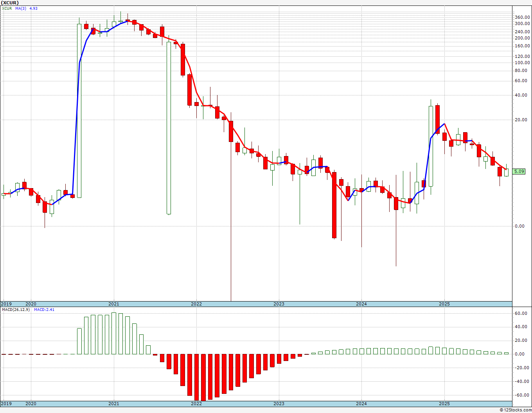
Task: Select 2024 on the price chart time axis
Action: coord(361,304)
